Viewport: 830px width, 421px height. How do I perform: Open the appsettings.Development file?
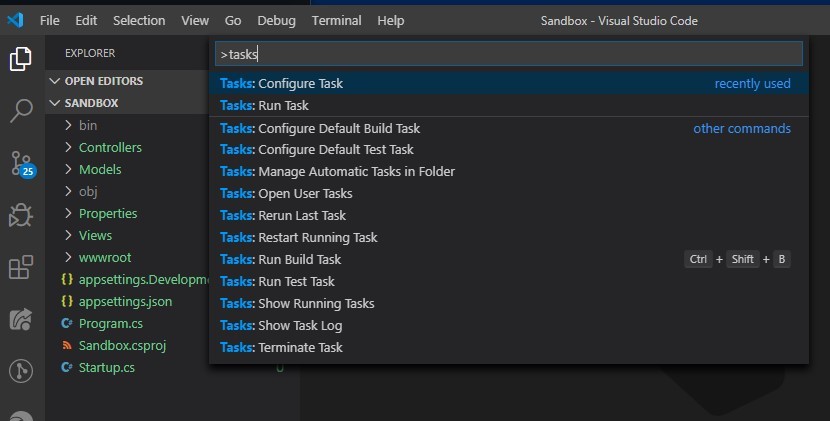tap(144, 280)
